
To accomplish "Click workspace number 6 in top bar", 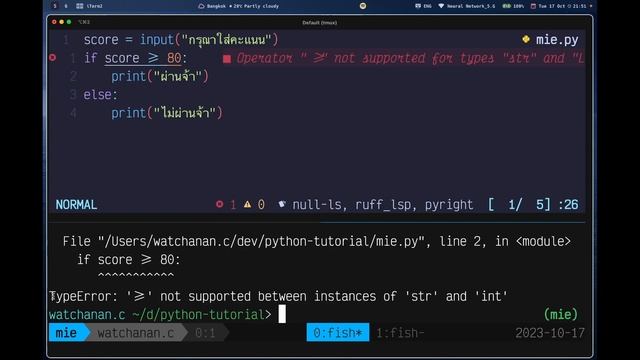I will click(66, 6).
